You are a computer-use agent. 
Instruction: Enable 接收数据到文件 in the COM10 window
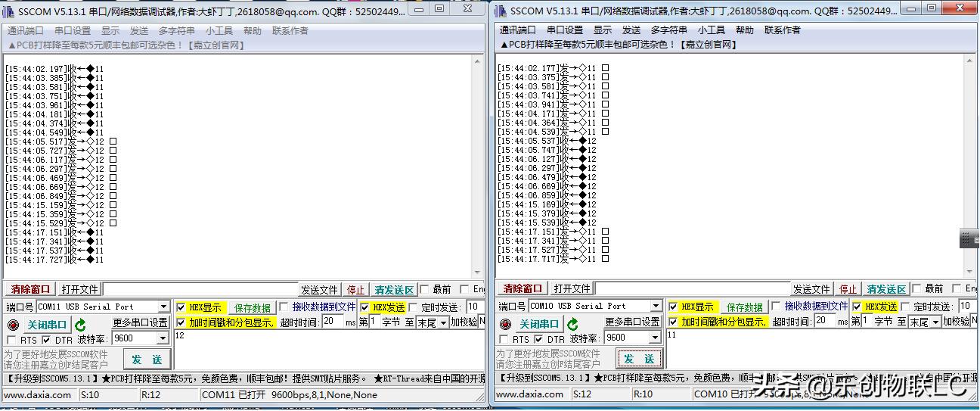776,307
